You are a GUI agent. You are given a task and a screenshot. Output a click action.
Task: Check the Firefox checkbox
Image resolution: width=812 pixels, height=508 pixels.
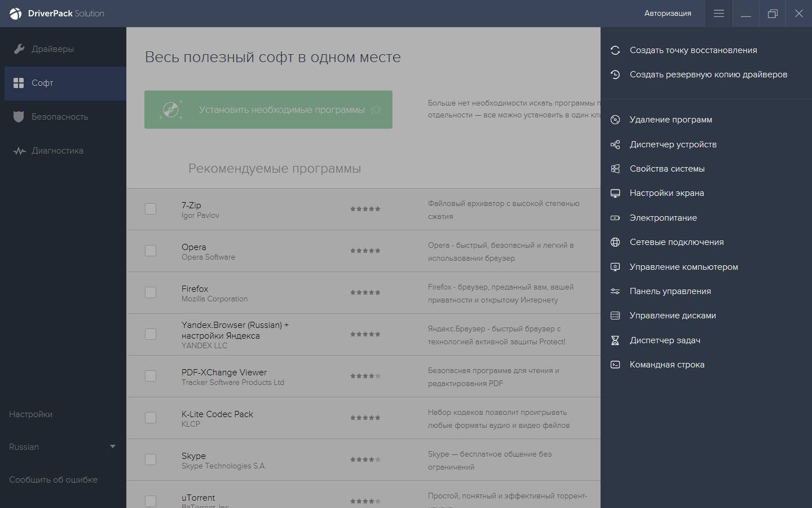(x=151, y=292)
